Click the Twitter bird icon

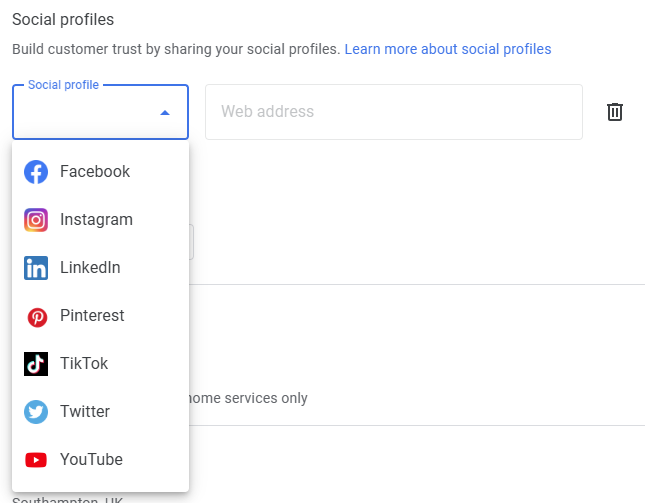(36, 412)
